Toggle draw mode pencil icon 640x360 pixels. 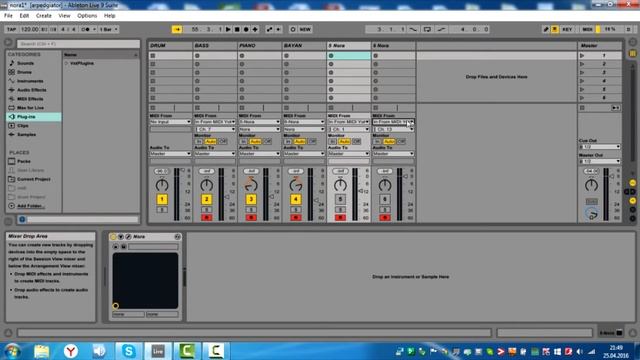point(546,29)
